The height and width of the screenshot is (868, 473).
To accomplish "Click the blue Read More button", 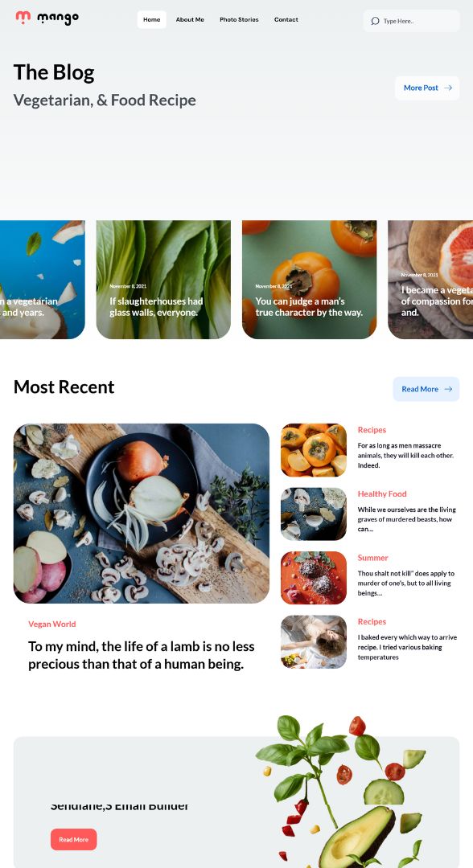I will [x=426, y=389].
